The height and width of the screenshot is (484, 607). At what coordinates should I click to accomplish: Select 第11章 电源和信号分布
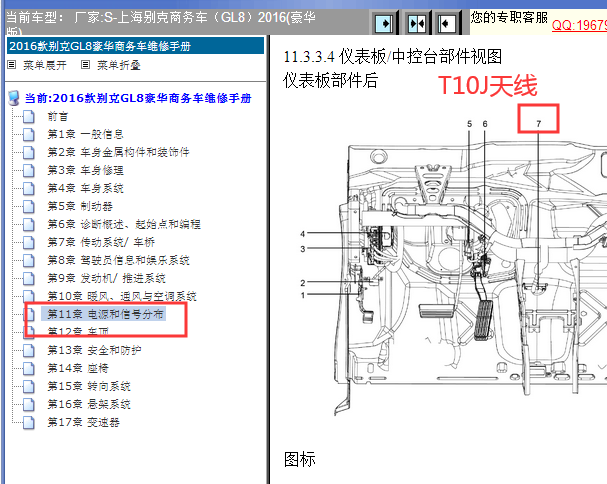105,314
